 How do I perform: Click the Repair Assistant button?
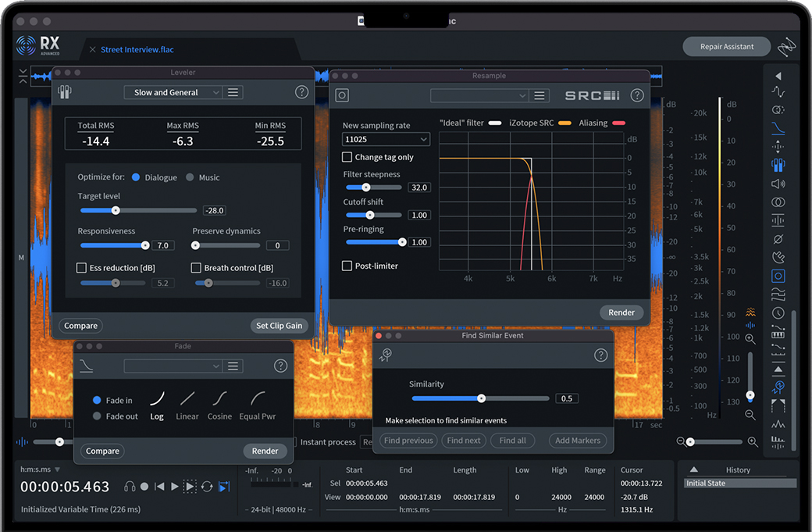[726, 47]
